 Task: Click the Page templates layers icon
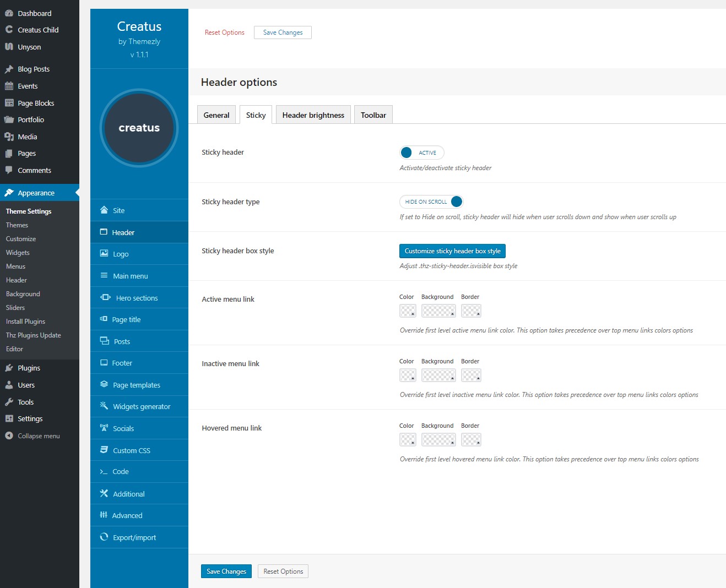click(104, 384)
